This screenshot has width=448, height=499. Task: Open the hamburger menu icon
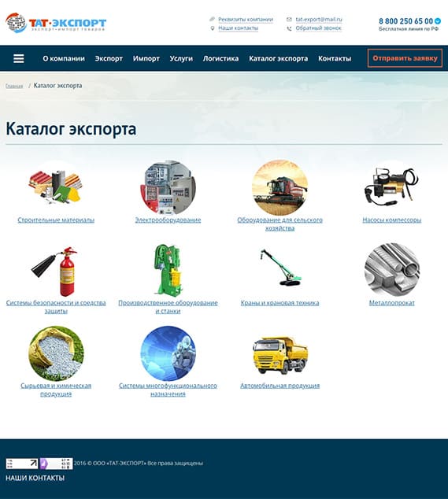(x=18, y=58)
